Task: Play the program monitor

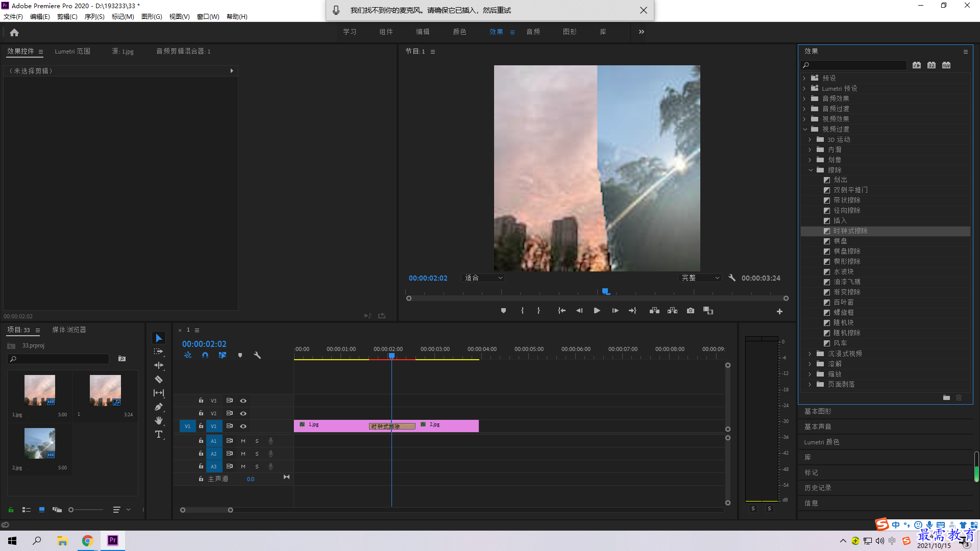Action: (x=597, y=311)
